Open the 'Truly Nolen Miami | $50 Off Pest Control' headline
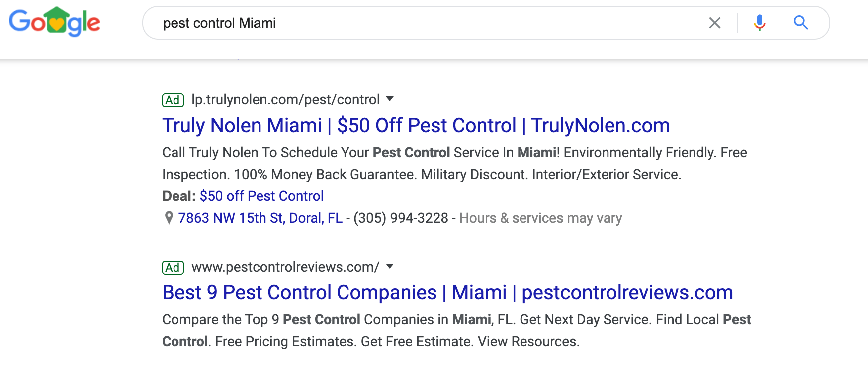The width and height of the screenshot is (868, 369). 416,125
